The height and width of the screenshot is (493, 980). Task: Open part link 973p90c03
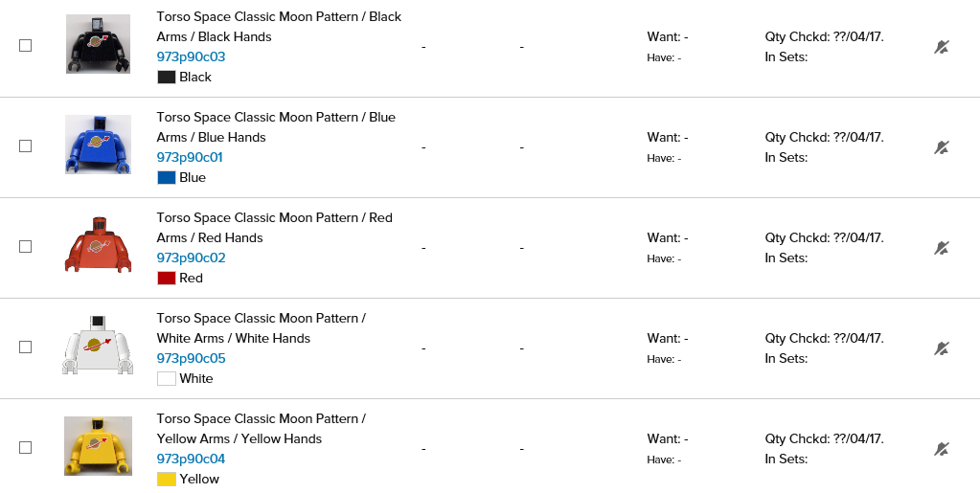coord(191,56)
